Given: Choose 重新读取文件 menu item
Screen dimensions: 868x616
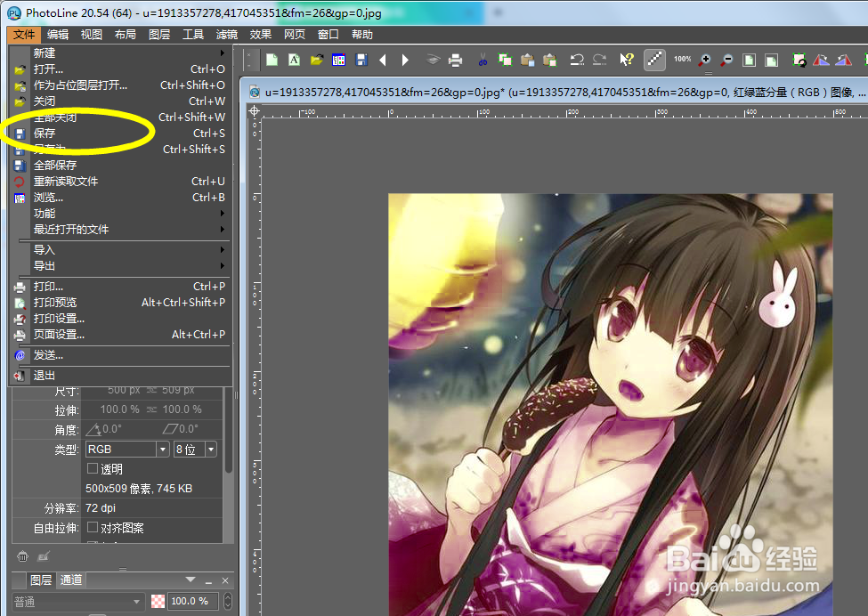Looking at the screenshot, I should pyautogui.click(x=120, y=181).
